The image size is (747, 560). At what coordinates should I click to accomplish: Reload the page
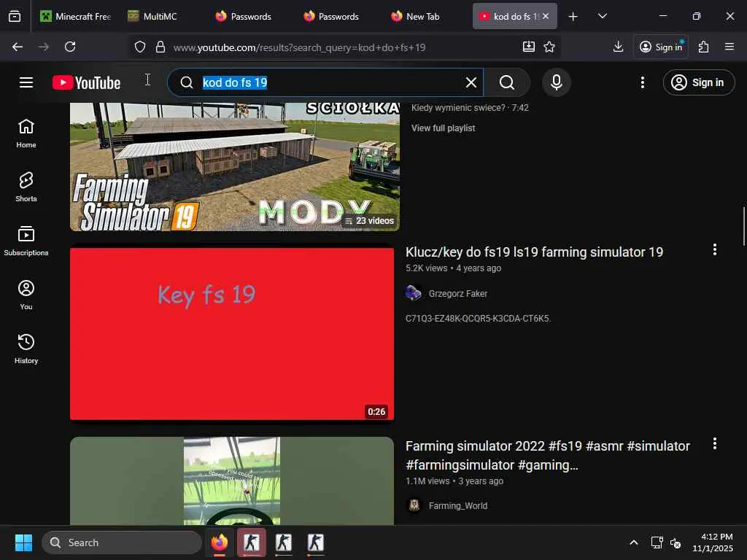70,47
